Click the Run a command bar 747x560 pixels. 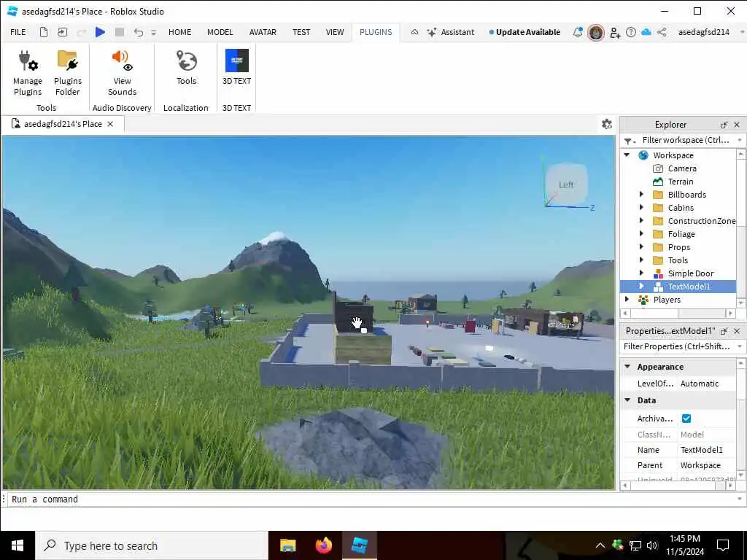point(371,499)
